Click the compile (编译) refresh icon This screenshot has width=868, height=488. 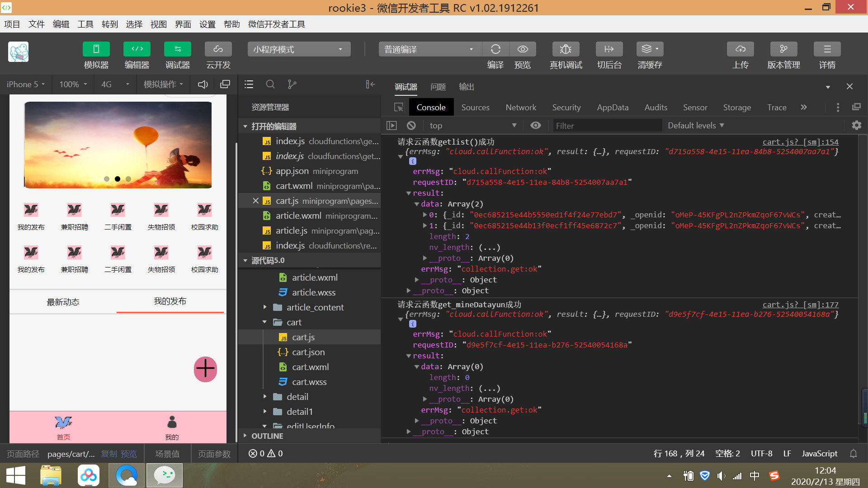click(x=495, y=49)
